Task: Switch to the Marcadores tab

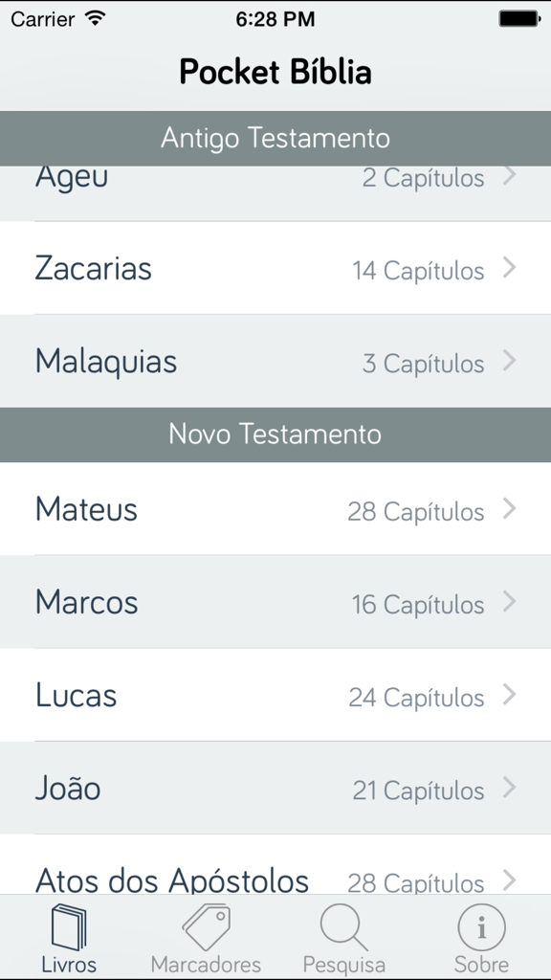Action: click(206, 938)
